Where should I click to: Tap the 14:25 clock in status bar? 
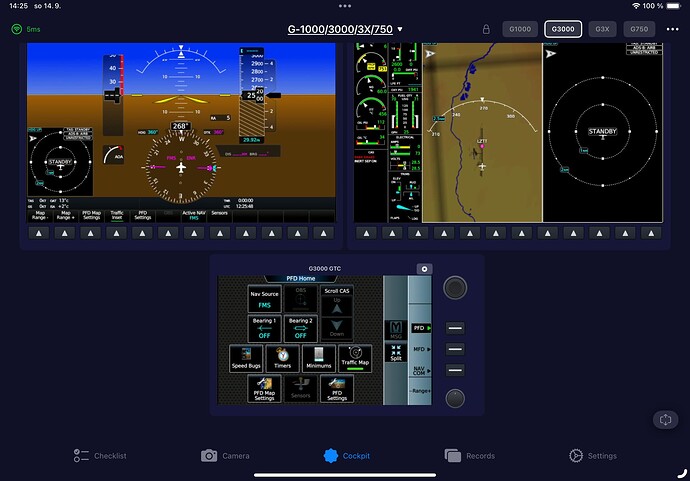tap(18, 6)
